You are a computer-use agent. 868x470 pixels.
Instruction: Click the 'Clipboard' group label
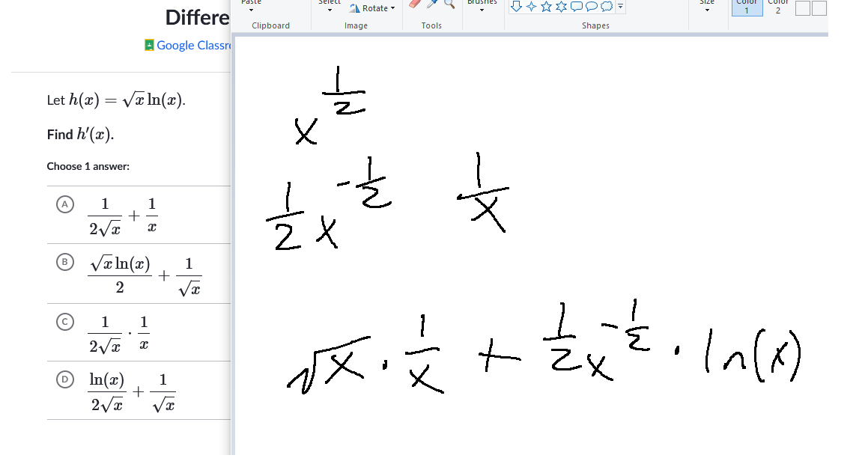(270, 25)
